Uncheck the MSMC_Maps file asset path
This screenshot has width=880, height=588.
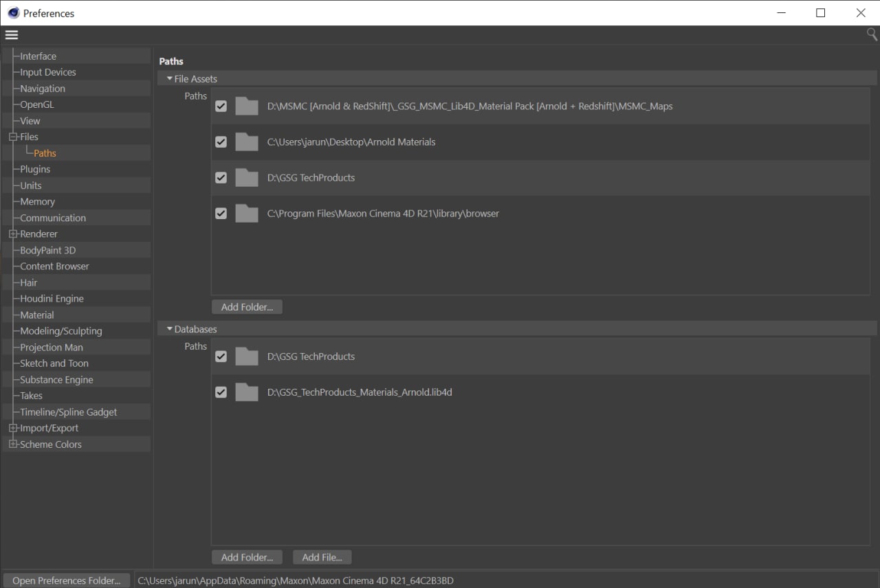(221, 106)
